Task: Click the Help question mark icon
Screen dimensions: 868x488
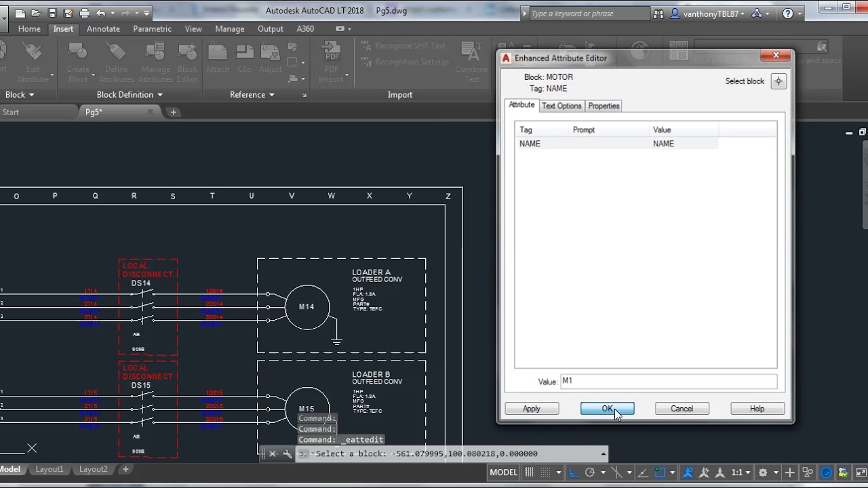Action: point(787,14)
